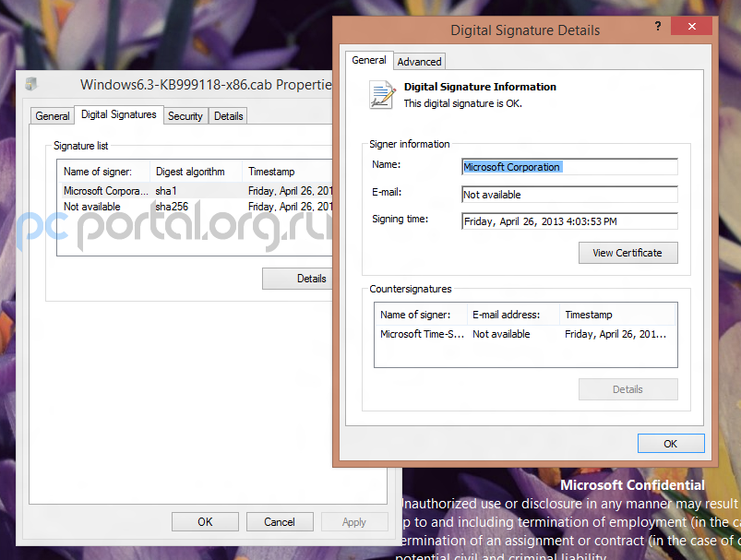
Task: Sort signature list by Digest algorithm column
Action: (x=196, y=172)
